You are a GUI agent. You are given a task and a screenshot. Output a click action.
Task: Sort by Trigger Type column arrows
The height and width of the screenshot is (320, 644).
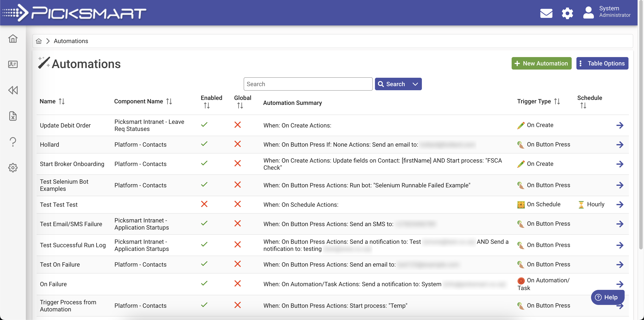tap(557, 101)
